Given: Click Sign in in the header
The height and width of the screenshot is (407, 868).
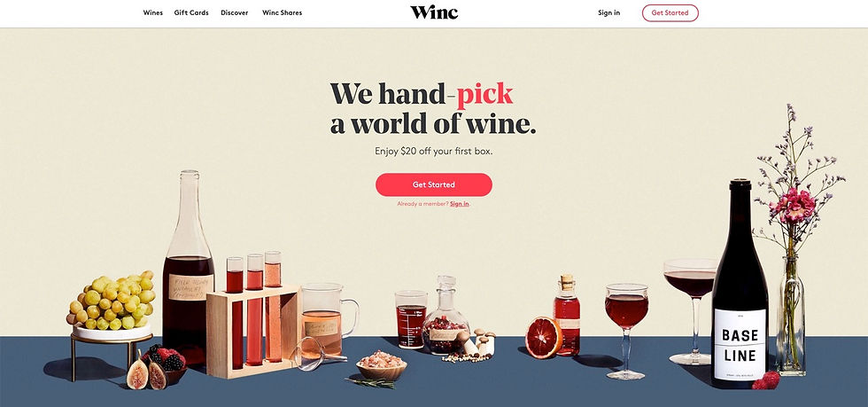Looking at the screenshot, I should click(x=609, y=12).
